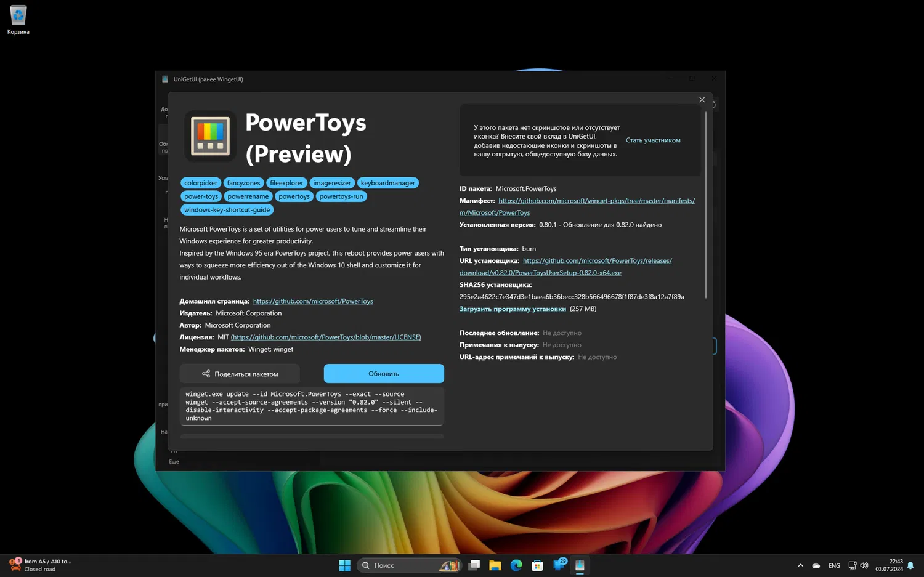Viewport: 924px width, 577px height.
Task: Select the fancyzones tag
Action: pyautogui.click(x=244, y=183)
